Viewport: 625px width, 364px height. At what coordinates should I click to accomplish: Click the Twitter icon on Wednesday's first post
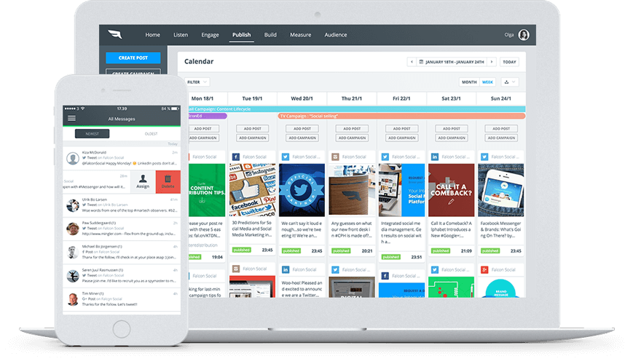286,157
